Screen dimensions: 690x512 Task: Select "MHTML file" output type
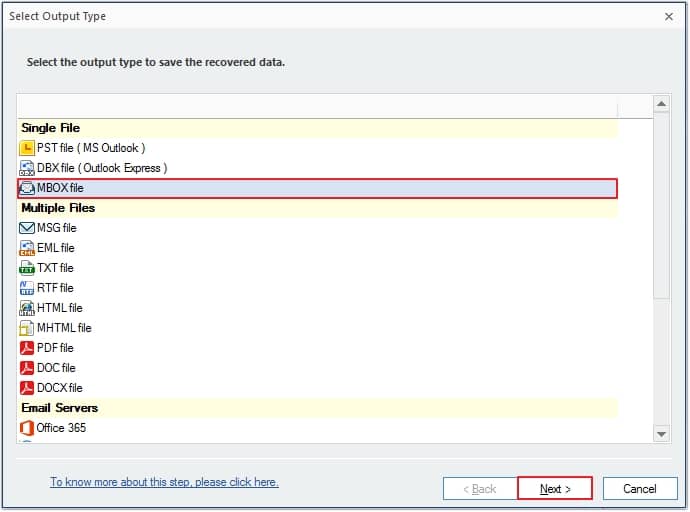(317, 328)
